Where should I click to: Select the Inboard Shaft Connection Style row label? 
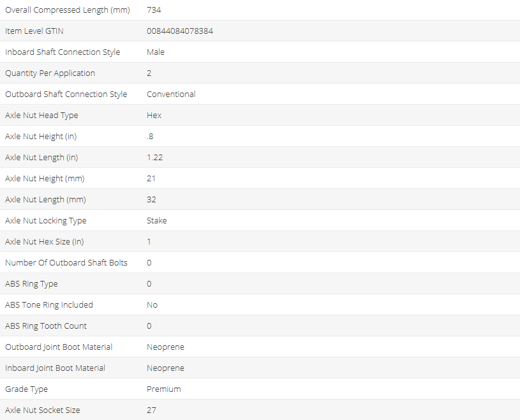point(63,52)
